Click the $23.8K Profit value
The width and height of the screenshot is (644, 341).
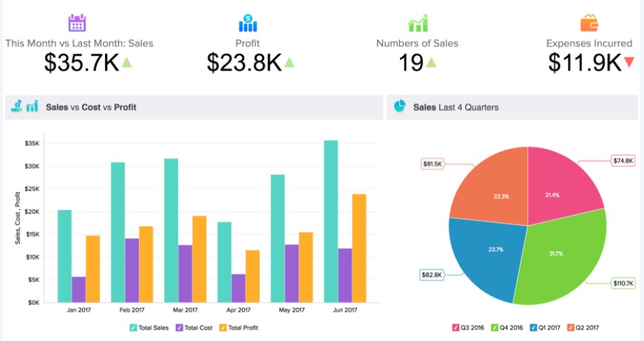point(244,64)
